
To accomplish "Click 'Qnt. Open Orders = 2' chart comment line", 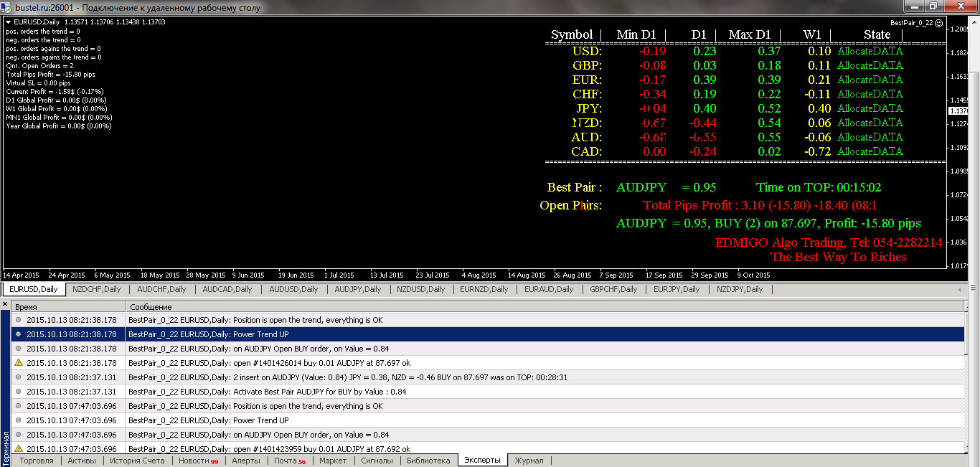I will 39,65.
